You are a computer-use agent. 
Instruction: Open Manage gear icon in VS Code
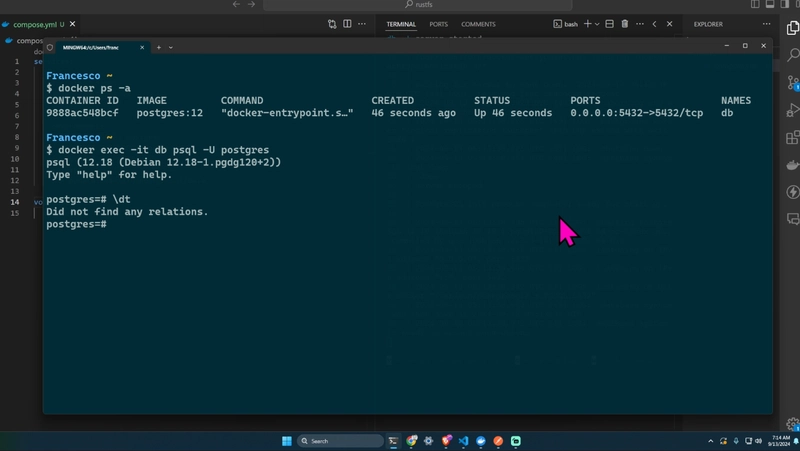click(793, 424)
